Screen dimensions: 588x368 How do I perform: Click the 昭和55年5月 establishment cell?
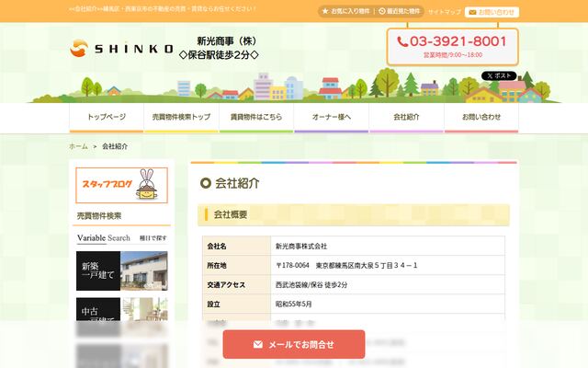click(x=388, y=304)
